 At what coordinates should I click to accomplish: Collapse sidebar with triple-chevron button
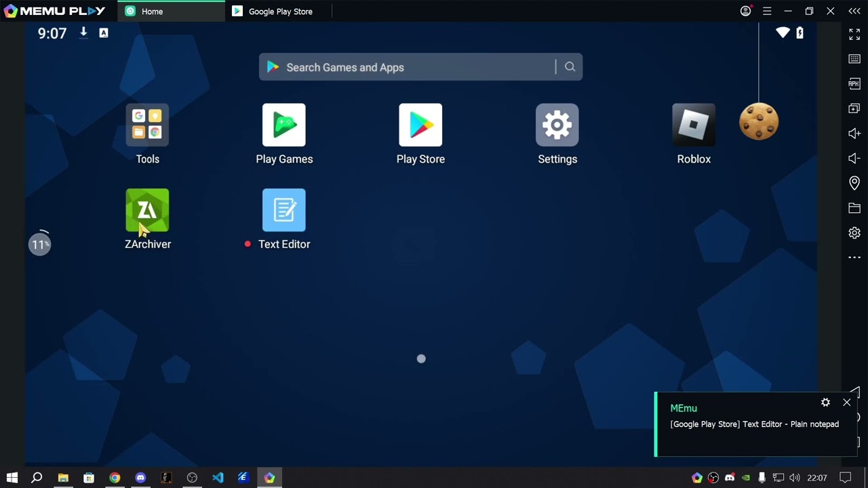pos(854,11)
